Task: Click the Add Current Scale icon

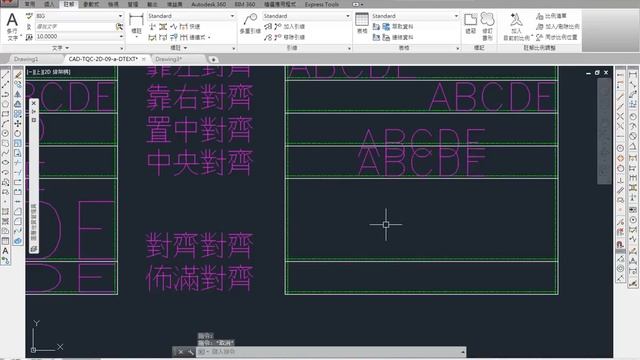Action: pos(516,20)
